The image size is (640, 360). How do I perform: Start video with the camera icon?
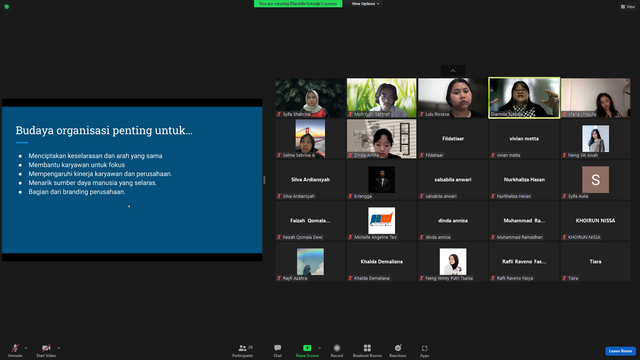(x=46, y=348)
